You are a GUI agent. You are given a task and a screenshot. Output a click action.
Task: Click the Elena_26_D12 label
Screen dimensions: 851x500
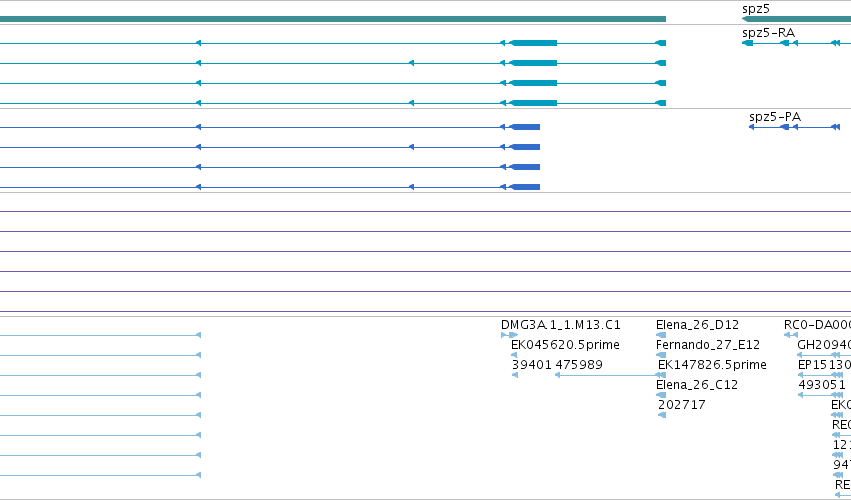(x=697, y=325)
